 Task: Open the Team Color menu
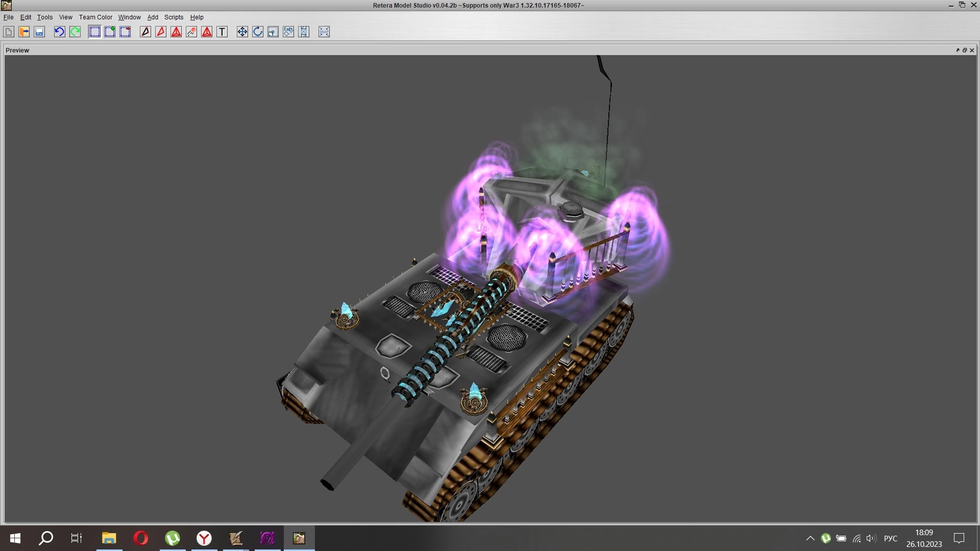95,17
